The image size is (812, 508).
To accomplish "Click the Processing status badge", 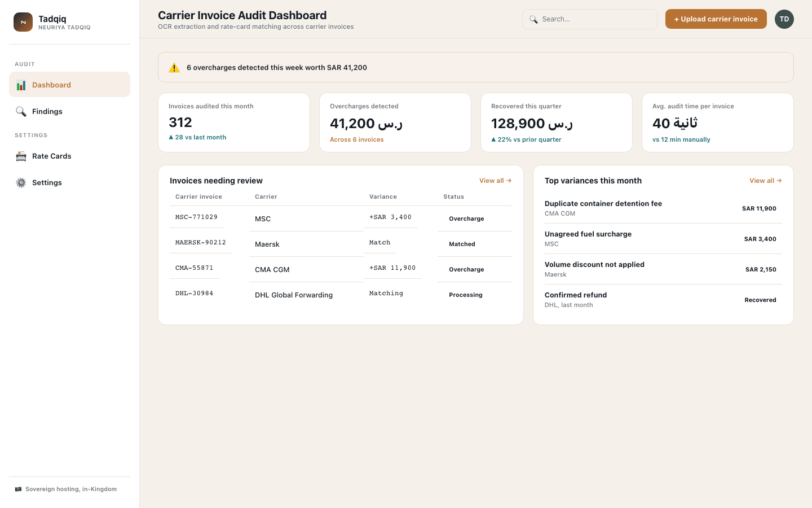I will point(466,295).
